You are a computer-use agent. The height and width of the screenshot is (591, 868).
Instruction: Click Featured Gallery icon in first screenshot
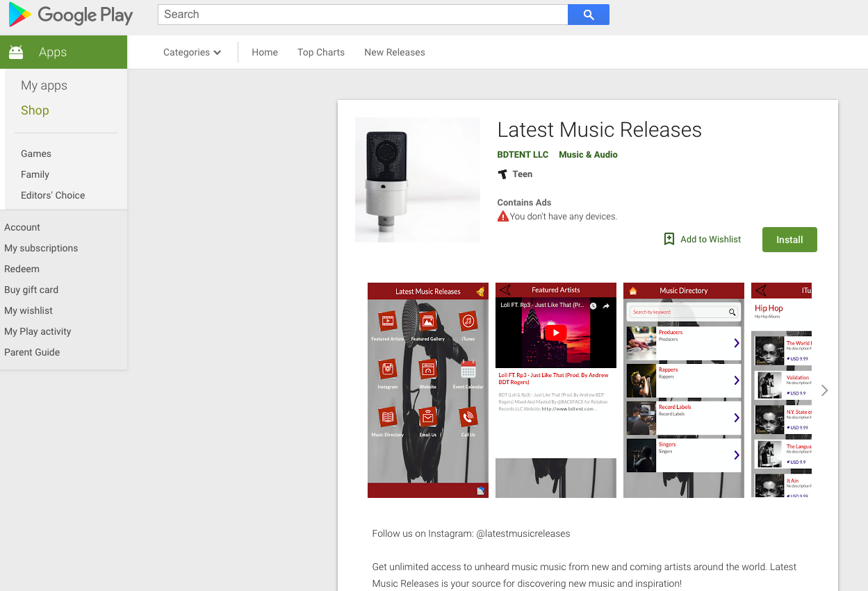pyautogui.click(x=428, y=322)
